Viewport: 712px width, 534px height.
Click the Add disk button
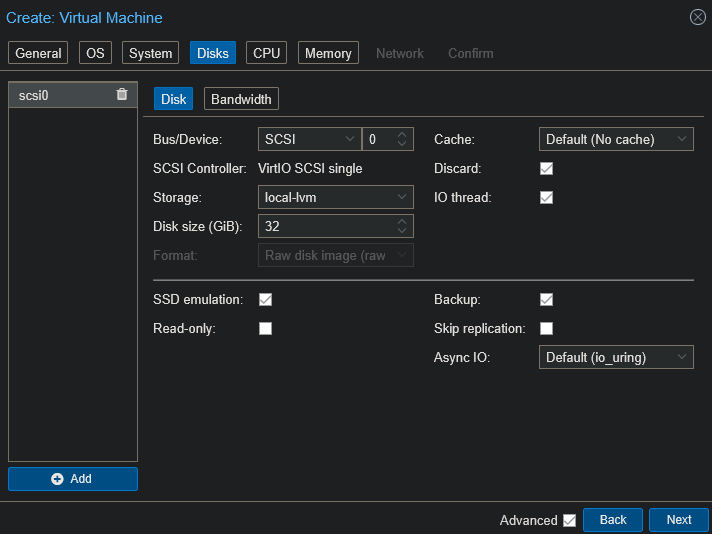[73, 479]
